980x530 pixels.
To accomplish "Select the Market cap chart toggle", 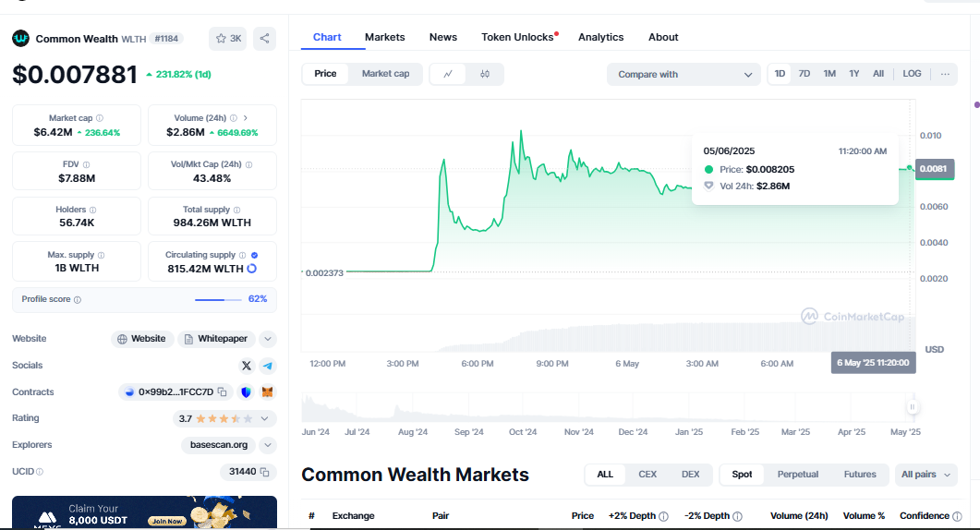I will click(x=385, y=74).
